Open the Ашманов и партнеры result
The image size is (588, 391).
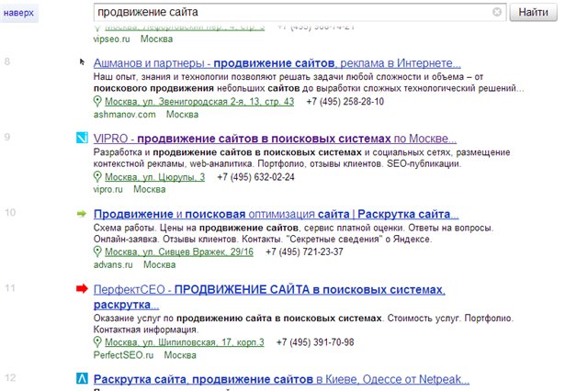pos(277,63)
